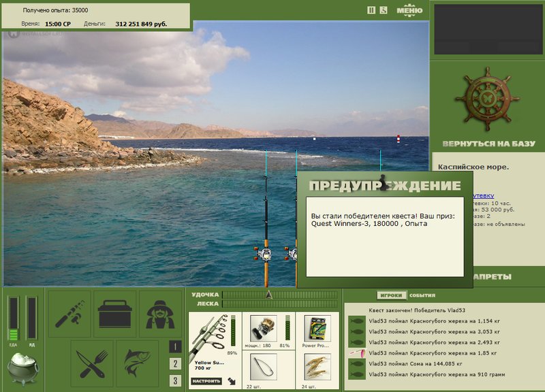Click the НАСТРОИТЬ button
545x392 pixels.
pos(206,381)
